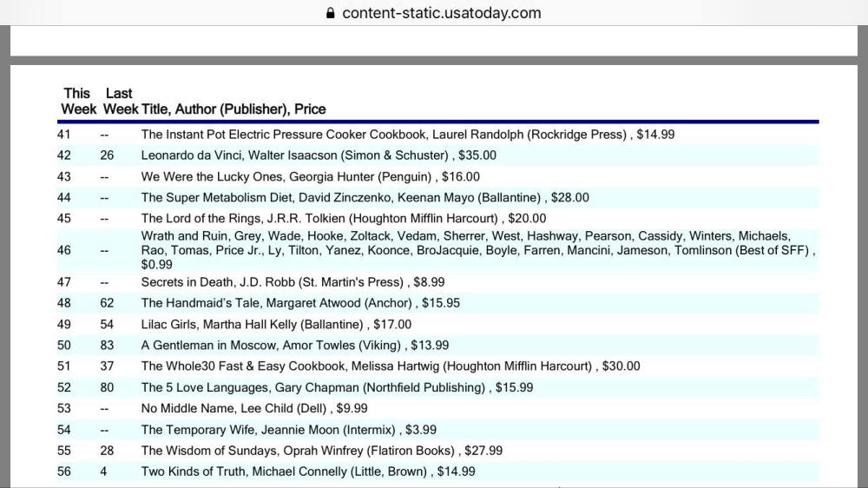Select Two Kinds of Truth entry
The image size is (868, 488).
click(308, 472)
